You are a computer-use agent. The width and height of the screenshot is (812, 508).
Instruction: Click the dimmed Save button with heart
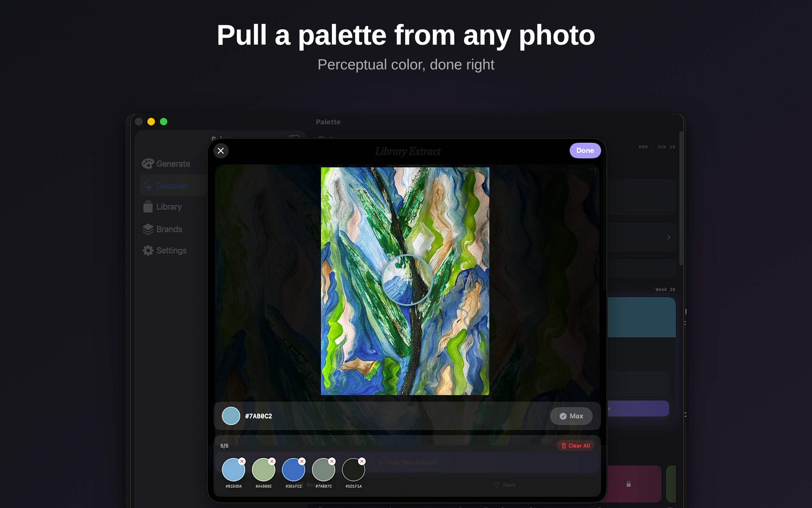(x=504, y=485)
